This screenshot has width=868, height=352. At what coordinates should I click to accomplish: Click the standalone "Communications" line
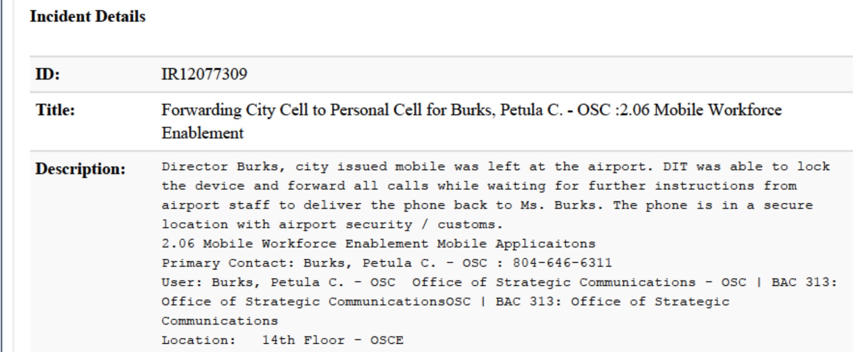[x=219, y=321]
